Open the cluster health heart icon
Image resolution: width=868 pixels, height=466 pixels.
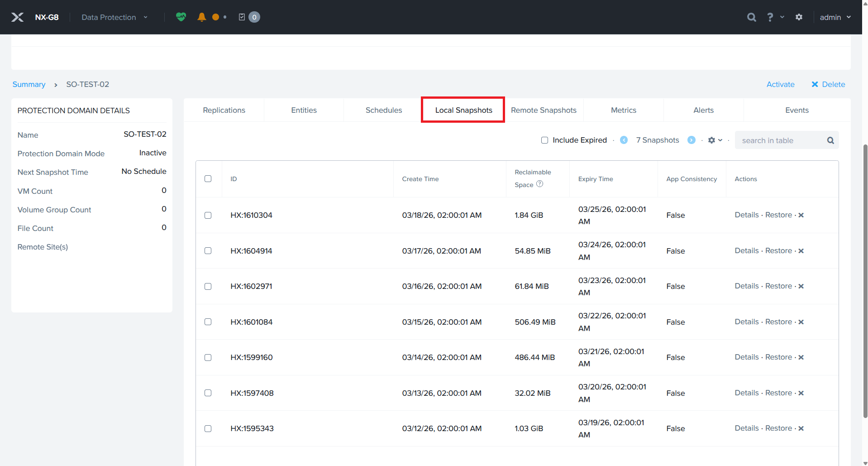tap(181, 17)
